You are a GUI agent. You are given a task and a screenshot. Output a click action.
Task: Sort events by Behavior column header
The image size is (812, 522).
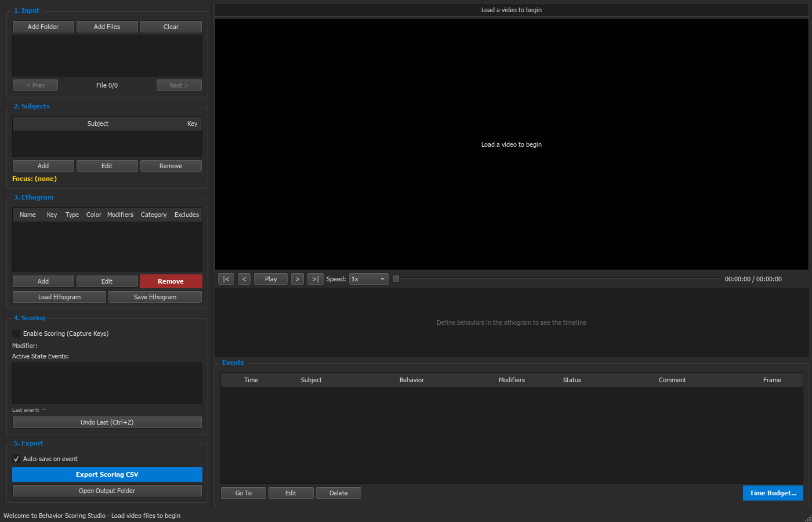tap(412, 380)
